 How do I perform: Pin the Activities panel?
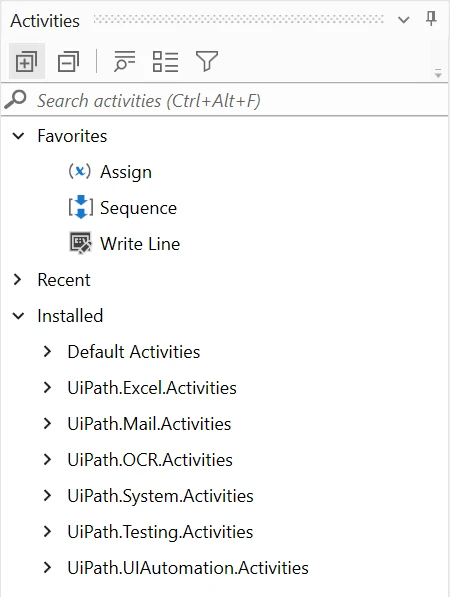pos(431,19)
